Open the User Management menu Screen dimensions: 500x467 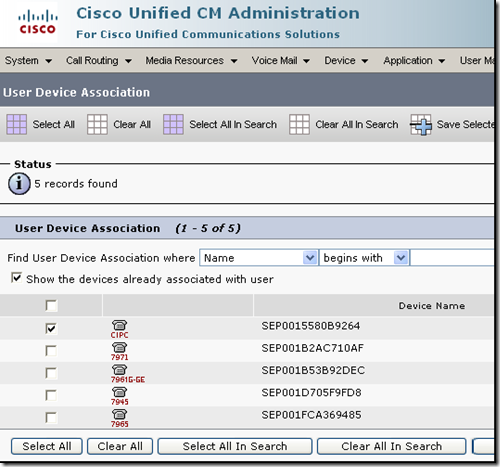(x=477, y=61)
